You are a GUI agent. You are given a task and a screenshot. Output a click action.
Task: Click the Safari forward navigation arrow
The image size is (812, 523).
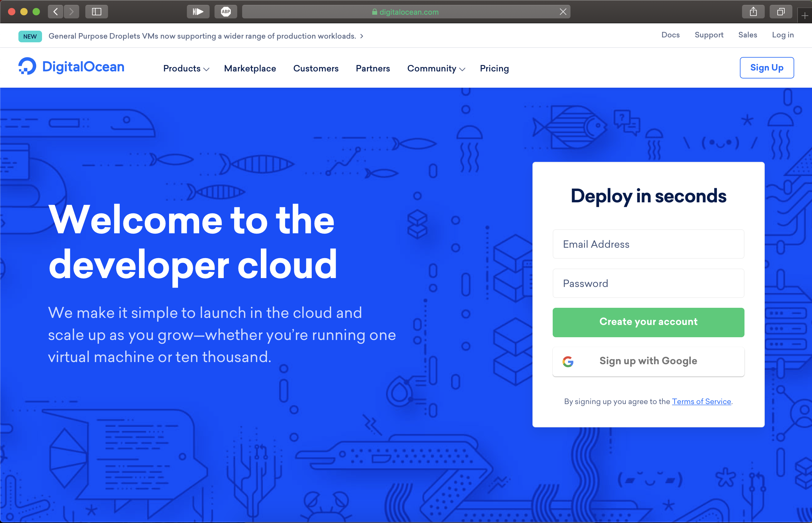tap(72, 12)
